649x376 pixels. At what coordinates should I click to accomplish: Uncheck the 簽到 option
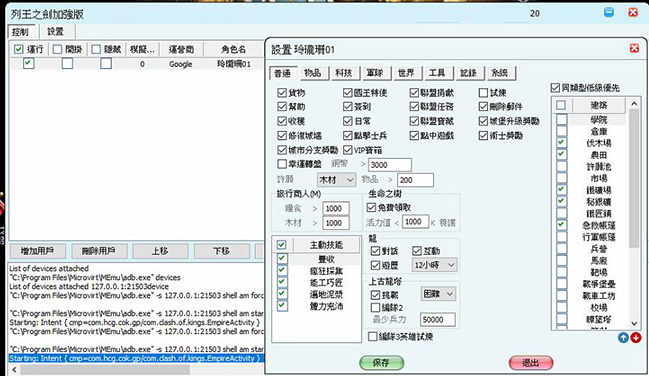pyautogui.click(x=348, y=107)
